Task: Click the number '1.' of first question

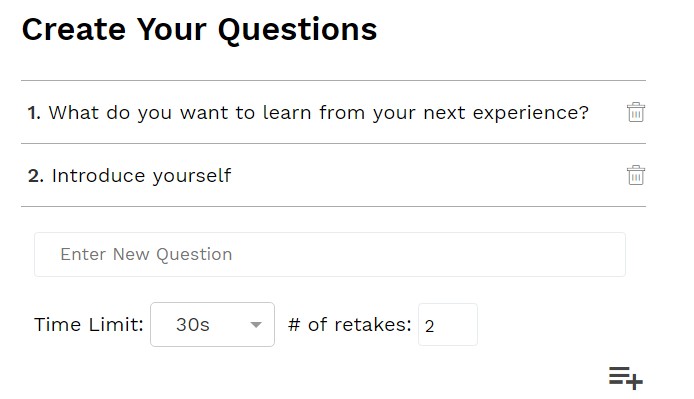Action: (x=34, y=113)
